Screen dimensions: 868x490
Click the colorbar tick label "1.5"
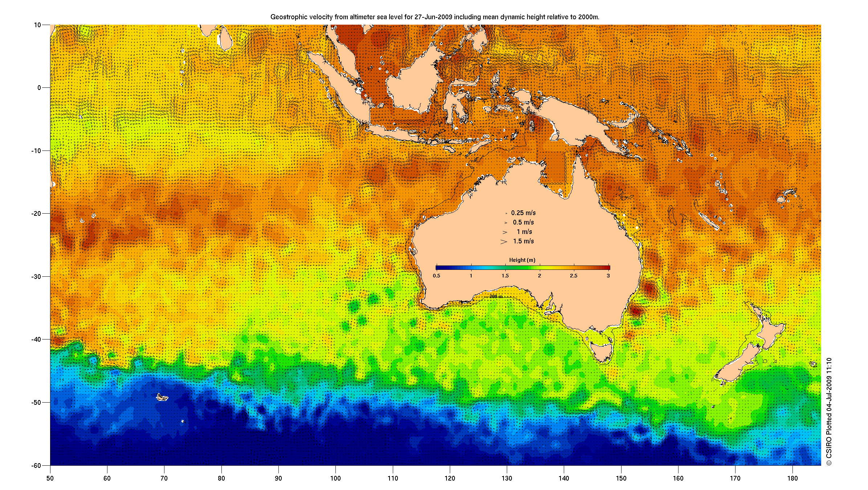(505, 276)
